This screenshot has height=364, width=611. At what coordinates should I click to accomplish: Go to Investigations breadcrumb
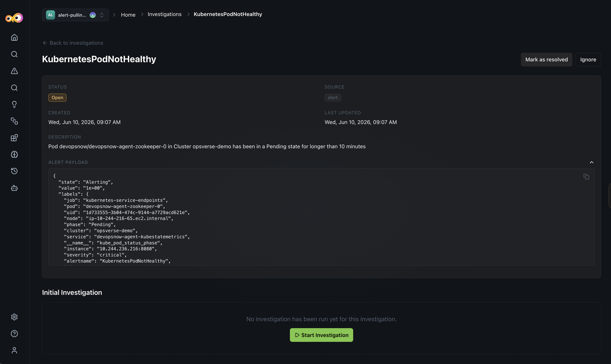tap(164, 14)
